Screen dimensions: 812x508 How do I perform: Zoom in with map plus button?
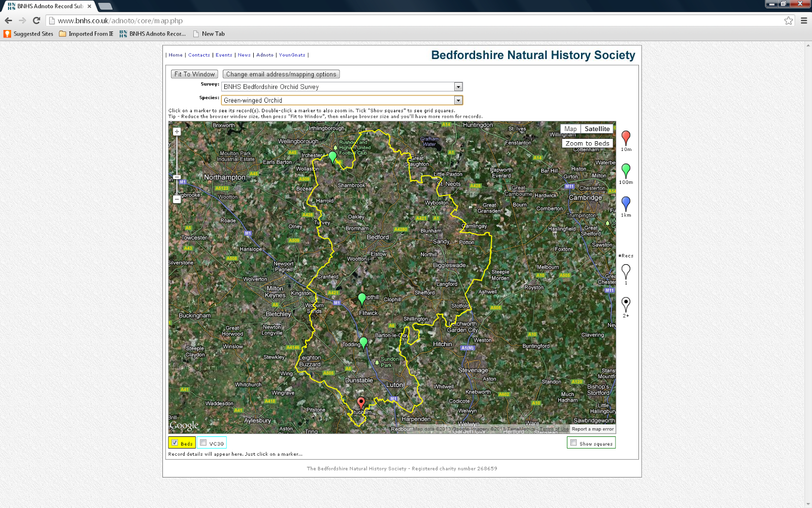[177, 132]
